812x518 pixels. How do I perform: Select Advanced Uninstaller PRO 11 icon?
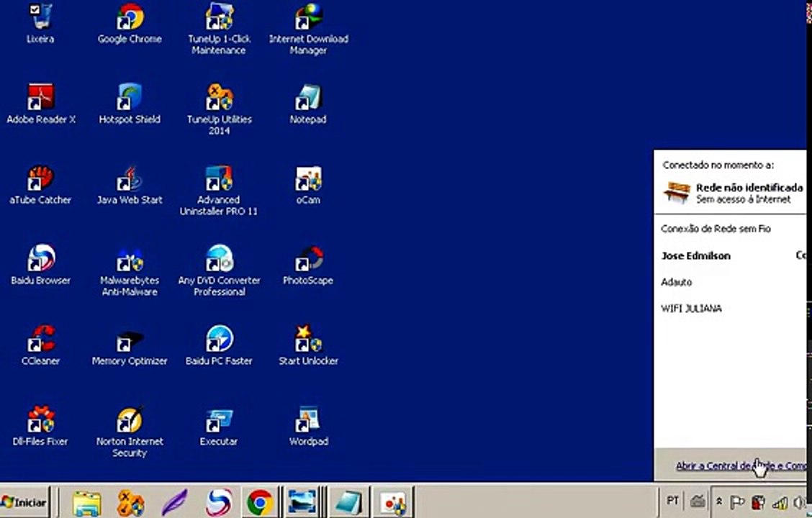click(219, 191)
